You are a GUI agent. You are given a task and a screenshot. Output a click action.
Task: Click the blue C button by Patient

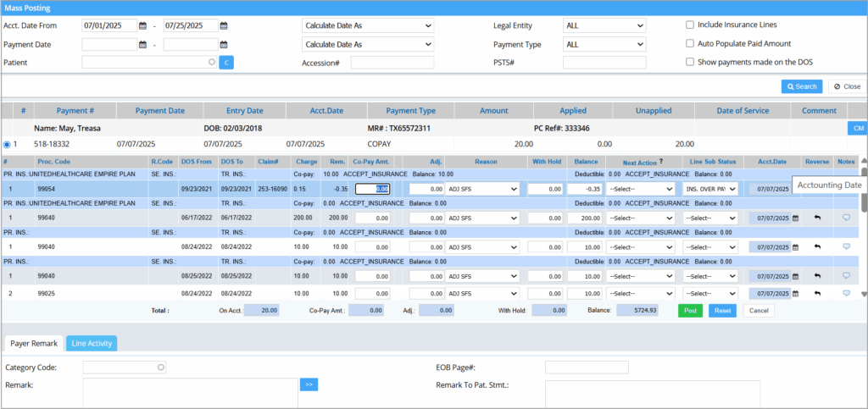click(x=226, y=63)
